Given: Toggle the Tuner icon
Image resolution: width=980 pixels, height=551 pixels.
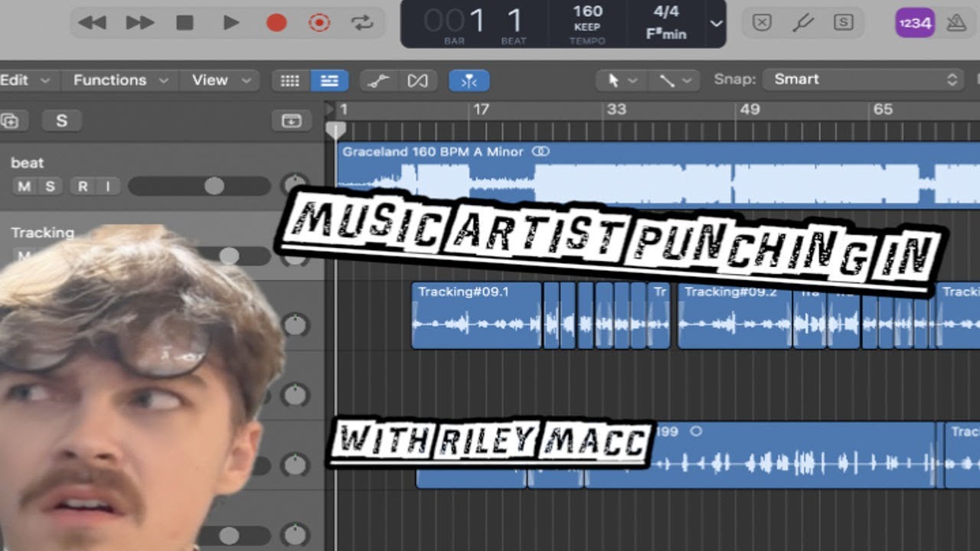Looking at the screenshot, I should pyautogui.click(x=802, y=23).
